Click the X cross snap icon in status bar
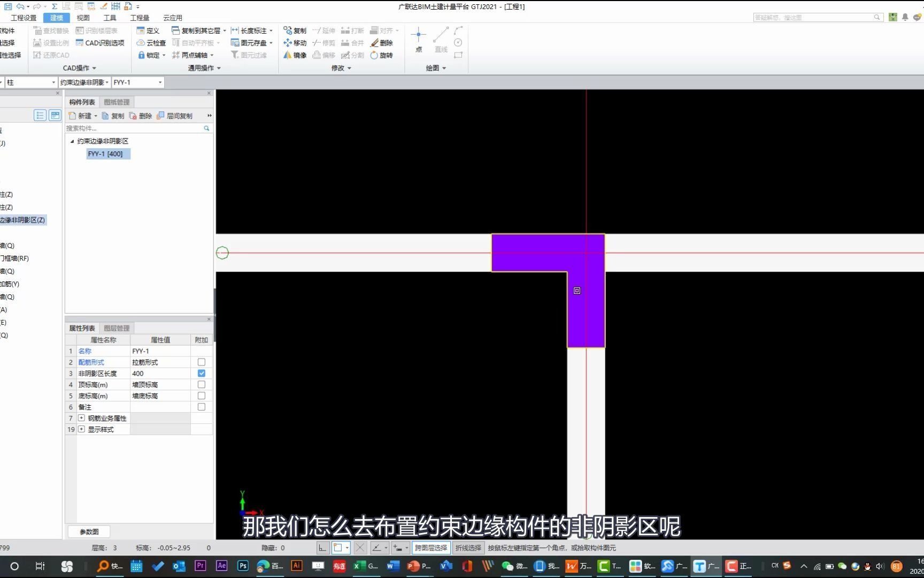The height and width of the screenshot is (578, 924). tap(360, 547)
